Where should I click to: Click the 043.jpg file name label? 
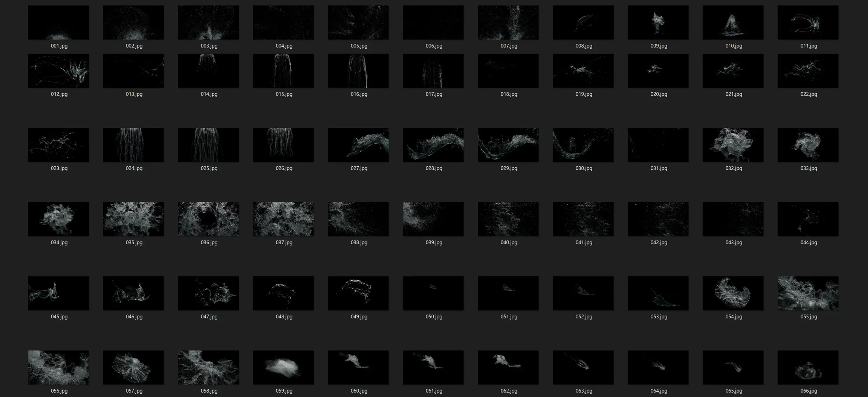coord(733,243)
